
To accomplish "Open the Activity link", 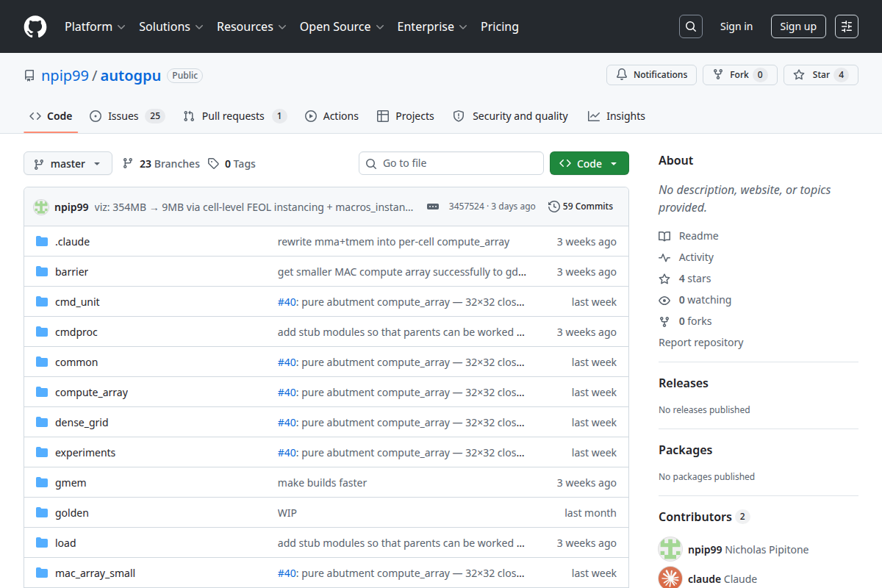I will coord(686,257).
